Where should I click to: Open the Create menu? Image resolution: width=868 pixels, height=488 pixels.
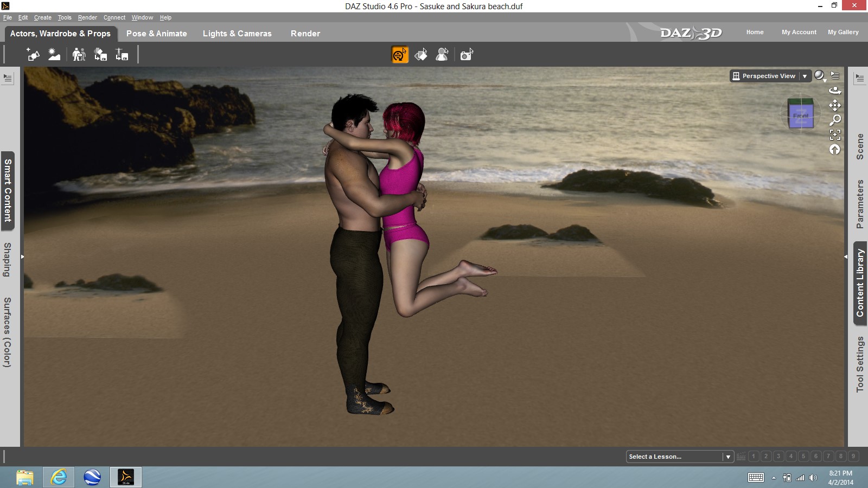(x=43, y=17)
